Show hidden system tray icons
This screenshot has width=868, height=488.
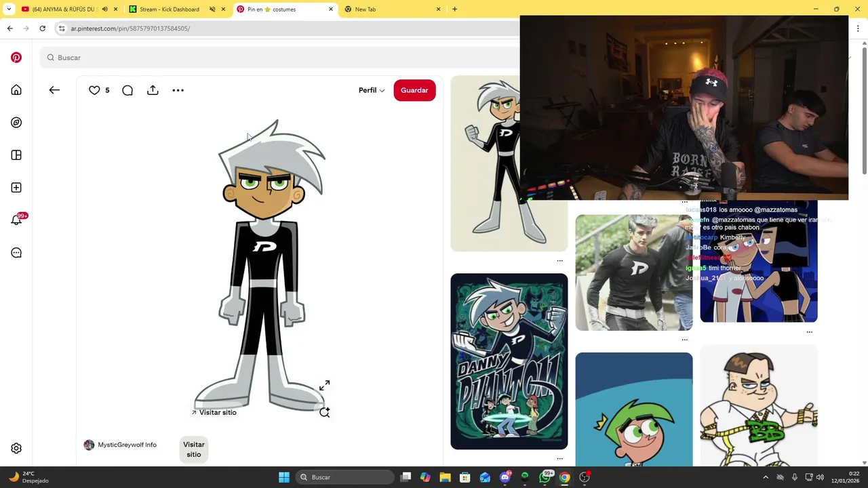pyautogui.click(x=766, y=477)
